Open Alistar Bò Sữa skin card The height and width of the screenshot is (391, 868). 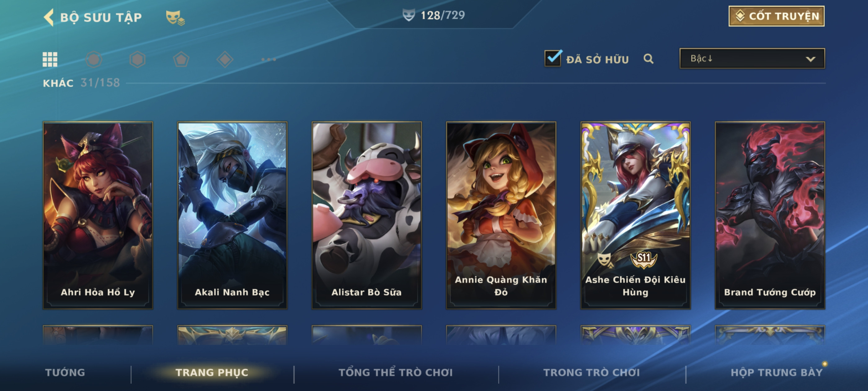(367, 215)
